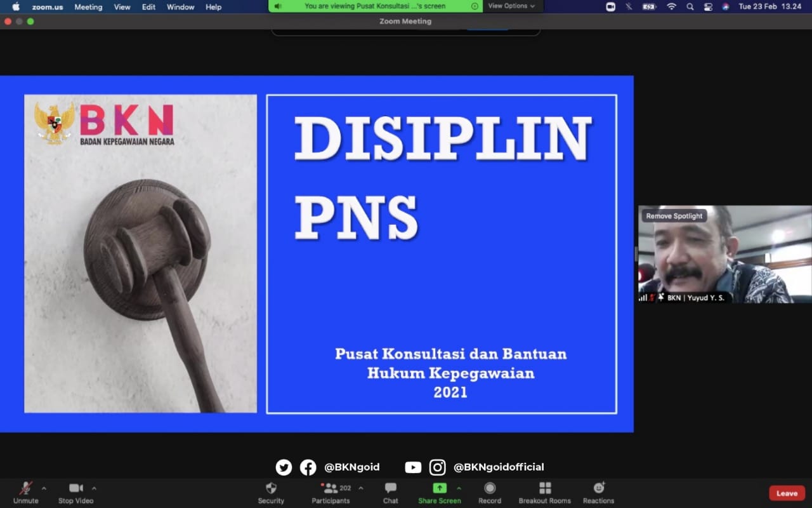The width and height of the screenshot is (812, 508).
Task: Open the Participants panel
Action: click(x=331, y=488)
